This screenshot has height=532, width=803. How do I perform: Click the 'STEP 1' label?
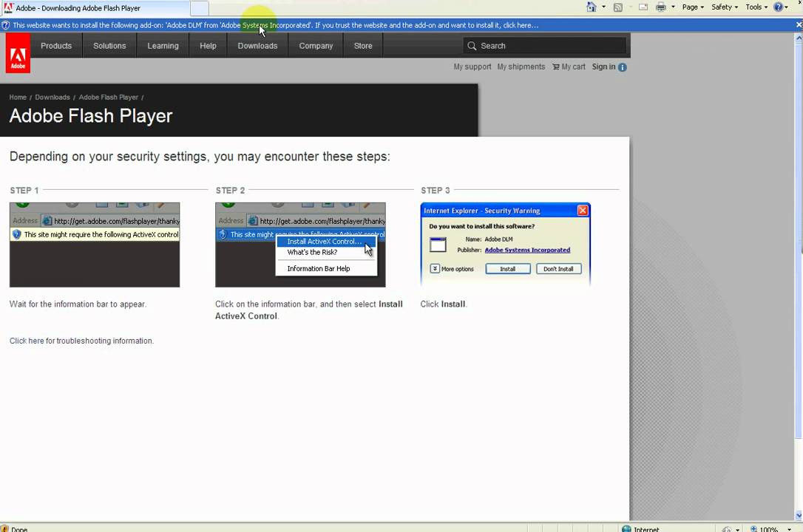(24, 191)
